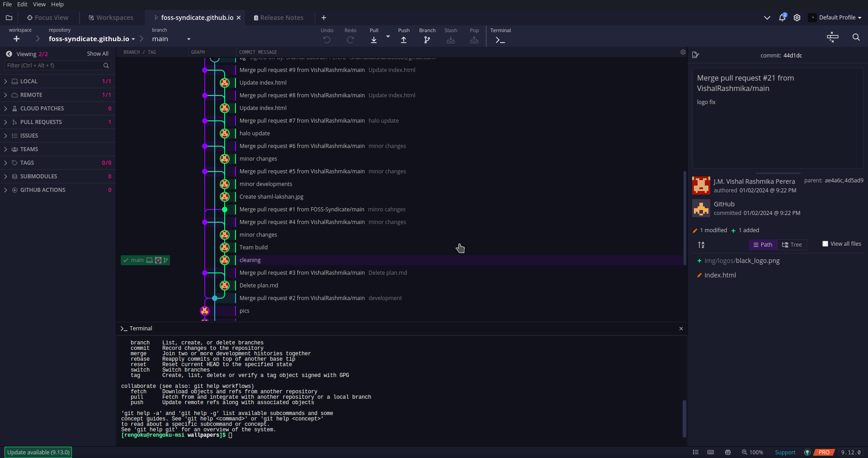868x458 pixels.
Task: Click the zoom 100% magnifier indicator
Action: (x=752, y=452)
